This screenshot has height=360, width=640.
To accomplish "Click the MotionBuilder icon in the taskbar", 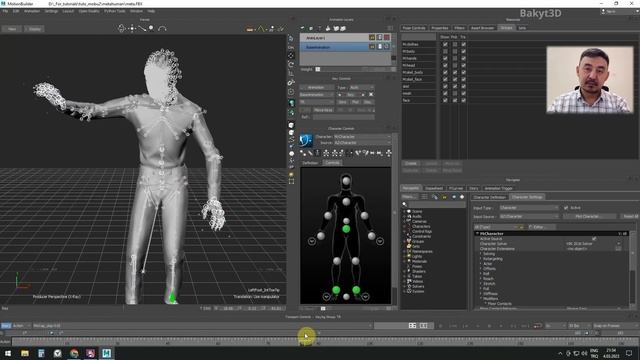I will [107, 353].
